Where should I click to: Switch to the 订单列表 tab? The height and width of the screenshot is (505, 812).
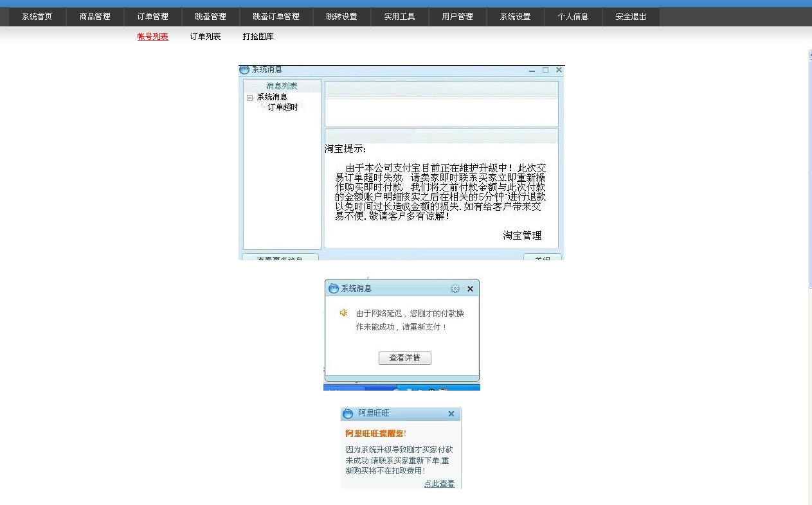205,37
